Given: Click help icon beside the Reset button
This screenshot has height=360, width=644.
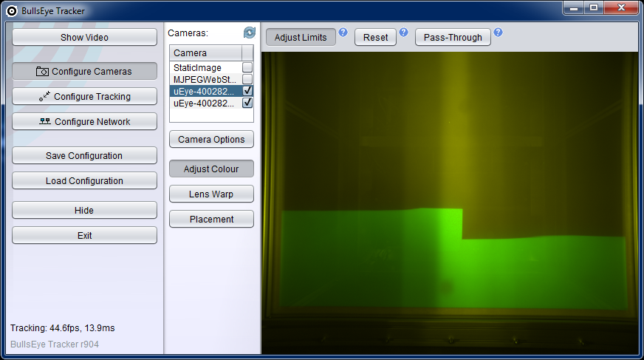Looking at the screenshot, I should pyautogui.click(x=403, y=33).
